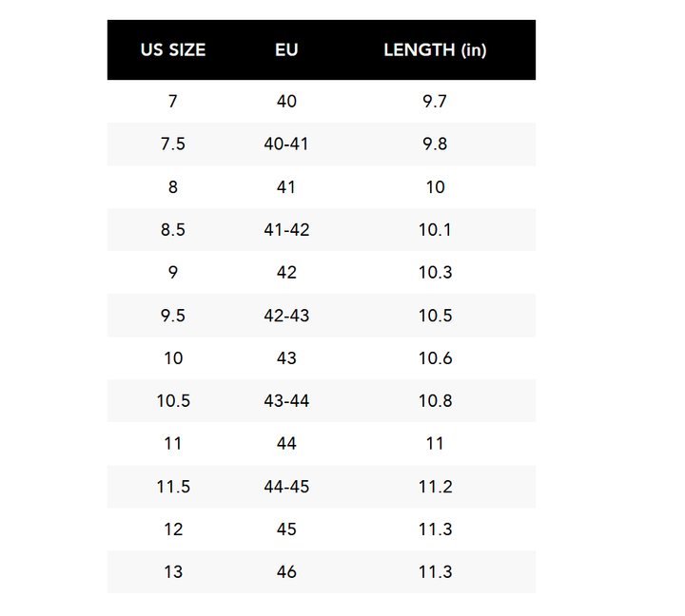Image resolution: width=685 pixels, height=616 pixels.
Task: Click the 10.5 length value
Action: click(x=435, y=316)
